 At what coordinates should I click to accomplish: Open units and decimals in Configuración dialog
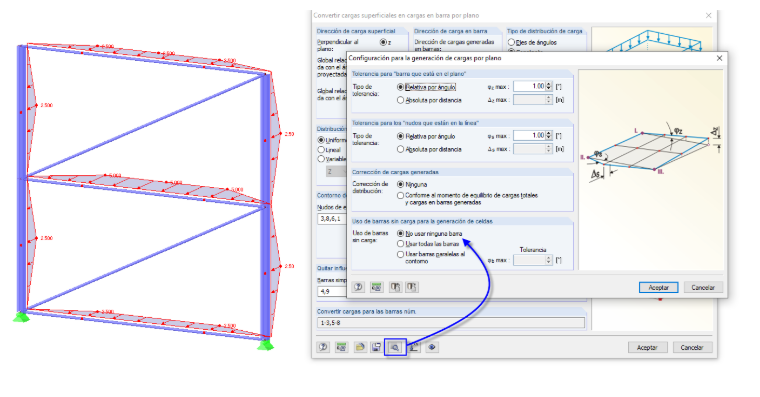pos(376,287)
